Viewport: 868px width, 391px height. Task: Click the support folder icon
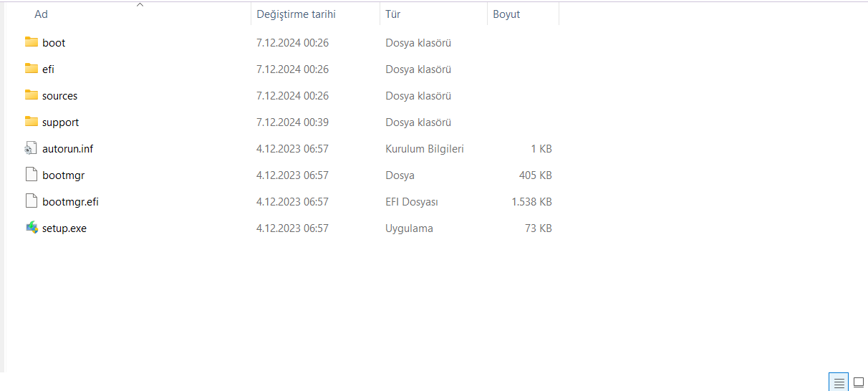31,122
